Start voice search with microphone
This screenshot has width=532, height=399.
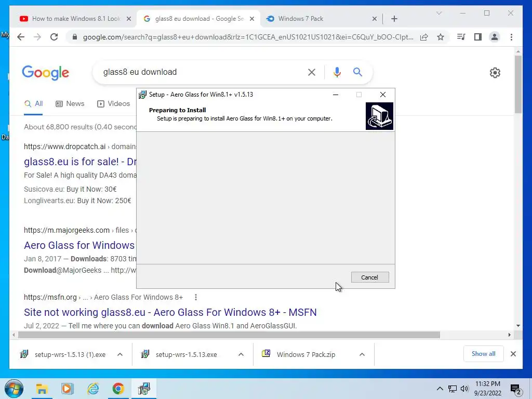pyautogui.click(x=337, y=72)
